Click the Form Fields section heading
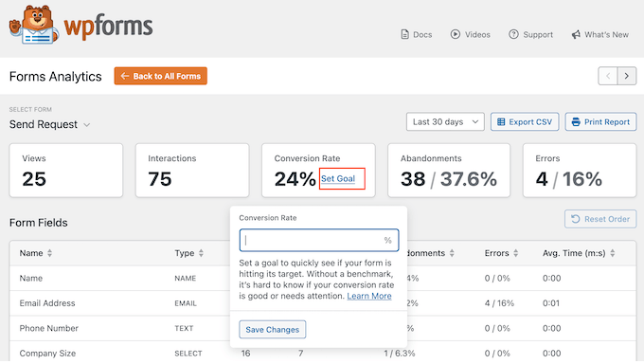The image size is (644, 364). pos(39,223)
